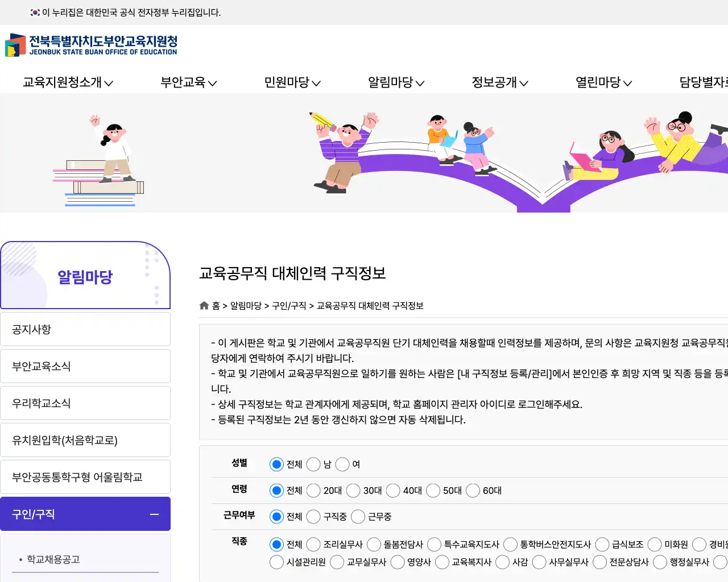Viewport: 728px width, 582px height.
Task: Select 구직중 radio button
Action: pos(313,517)
